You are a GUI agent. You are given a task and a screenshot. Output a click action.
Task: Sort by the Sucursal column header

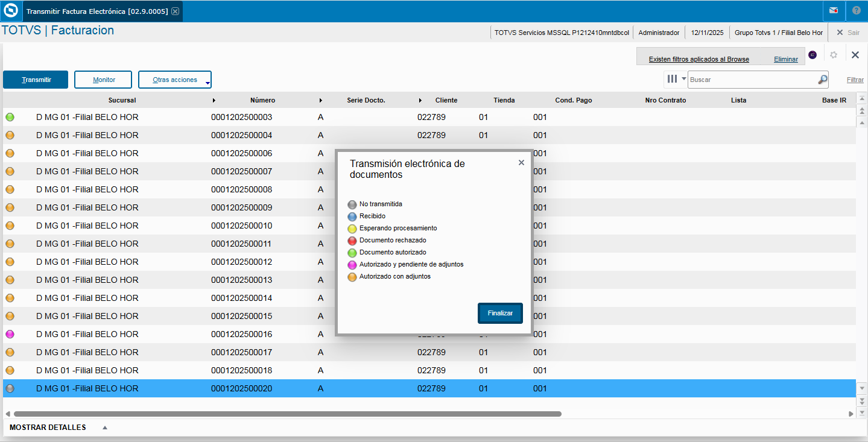(x=122, y=100)
